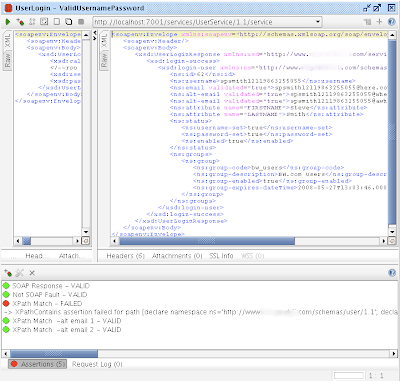This screenshot has height=381, width=400.
Task: Select request panel XML vertical tab
Action: click(x=7, y=41)
